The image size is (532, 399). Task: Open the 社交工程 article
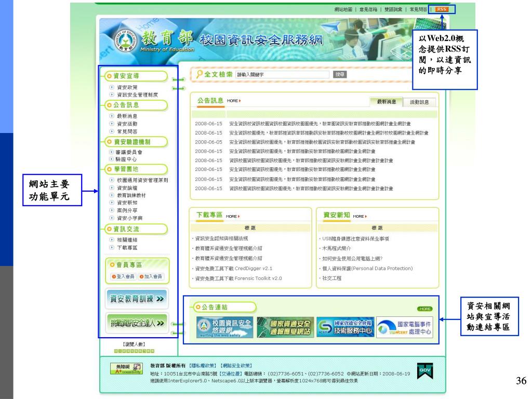331,278
